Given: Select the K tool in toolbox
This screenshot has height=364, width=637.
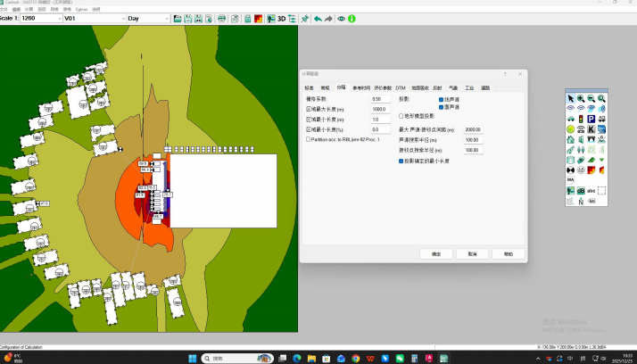Looking at the screenshot, I should (591, 129).
